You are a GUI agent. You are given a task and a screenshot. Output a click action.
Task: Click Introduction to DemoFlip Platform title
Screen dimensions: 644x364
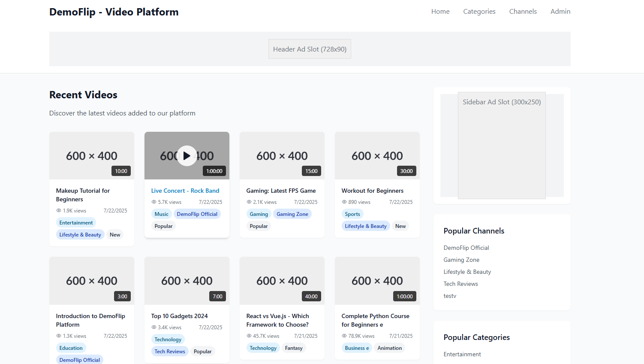click(90, 320)
